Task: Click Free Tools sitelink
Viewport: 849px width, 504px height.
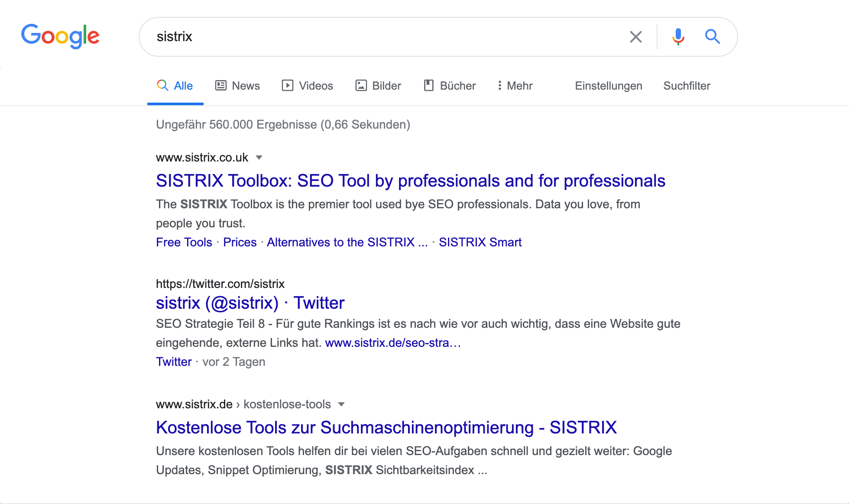Action: coord(184,242)
